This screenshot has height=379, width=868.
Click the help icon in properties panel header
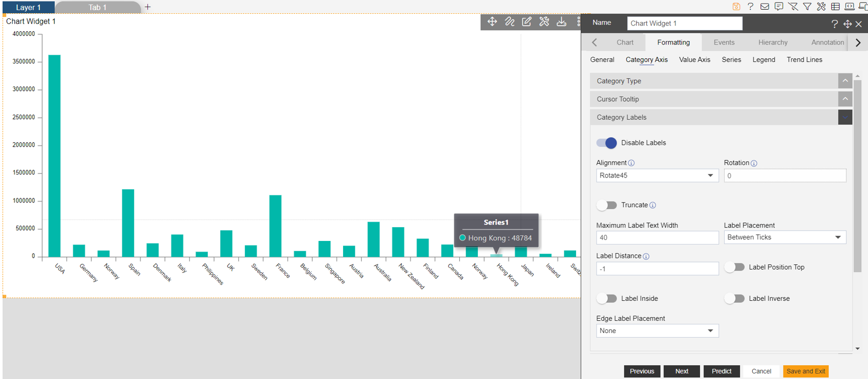tap(835, 24)
